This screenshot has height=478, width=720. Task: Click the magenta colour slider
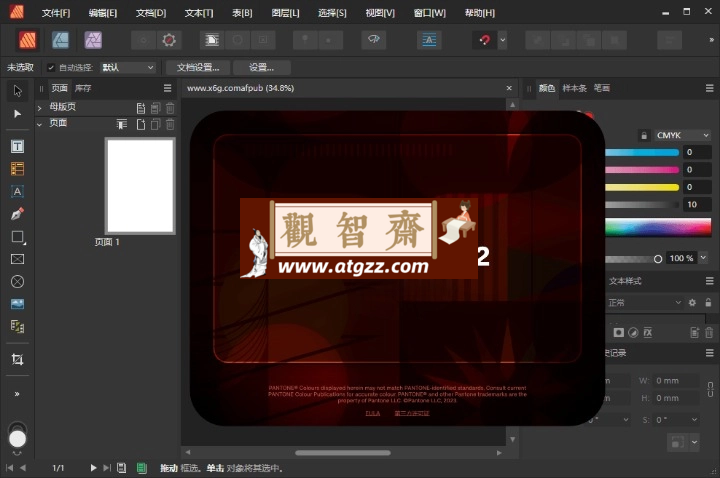(x=642, y=170)
